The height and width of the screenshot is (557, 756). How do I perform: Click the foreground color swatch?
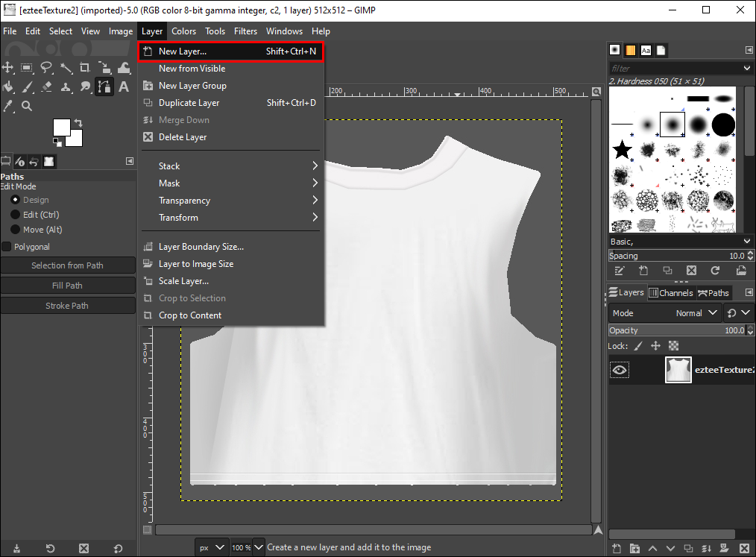(61, 127)
